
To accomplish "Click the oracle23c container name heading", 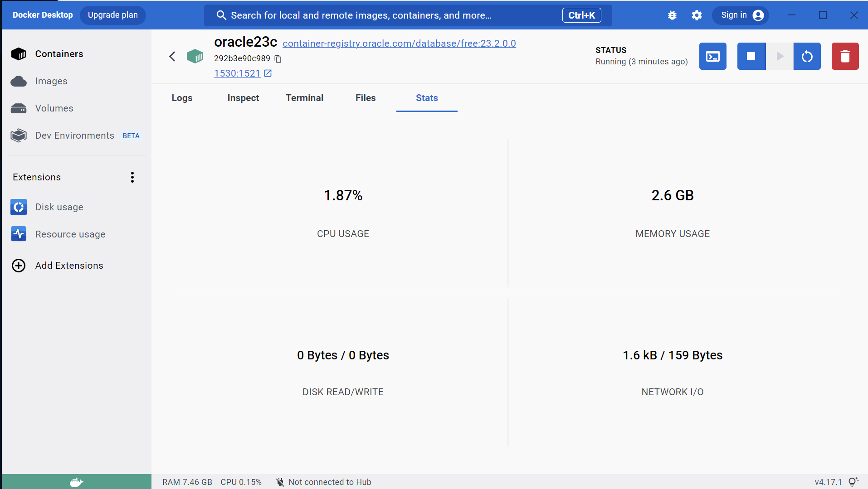I will (245, 42).
